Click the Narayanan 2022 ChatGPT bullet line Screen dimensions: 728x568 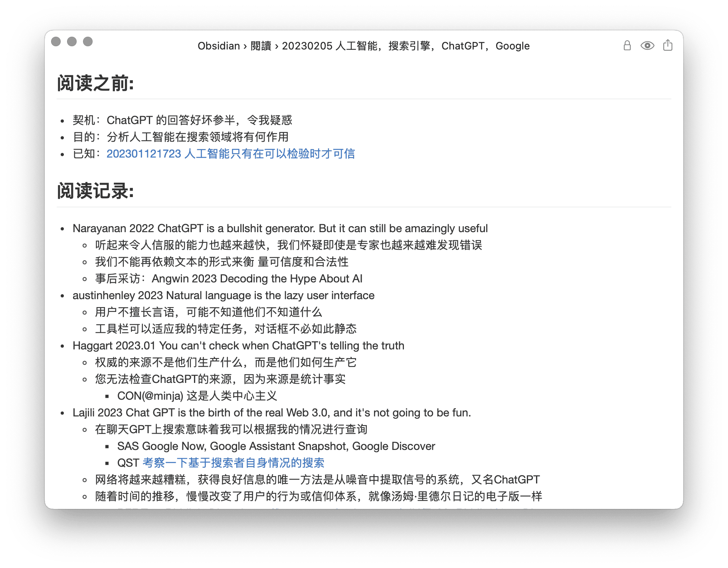coord(280,228)
